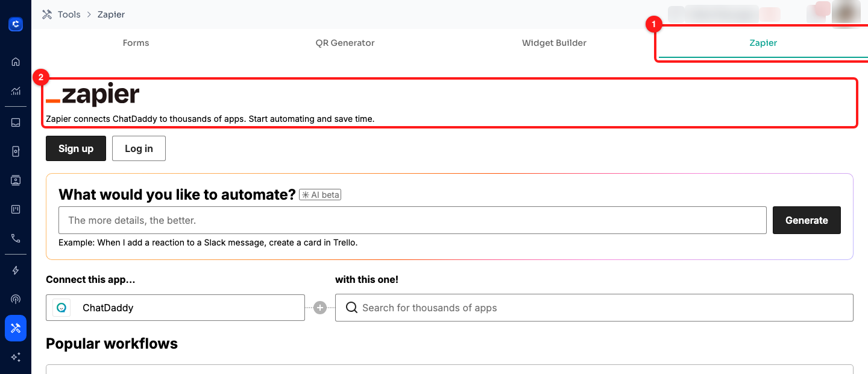
Task: Open the kanban board icon in sidebar
Action: point(16,209)
